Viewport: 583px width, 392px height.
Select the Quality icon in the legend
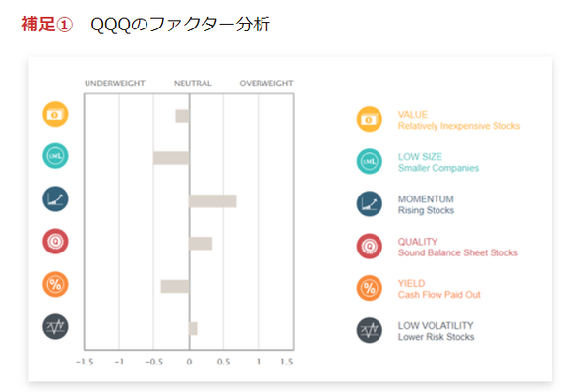(370, 246)
